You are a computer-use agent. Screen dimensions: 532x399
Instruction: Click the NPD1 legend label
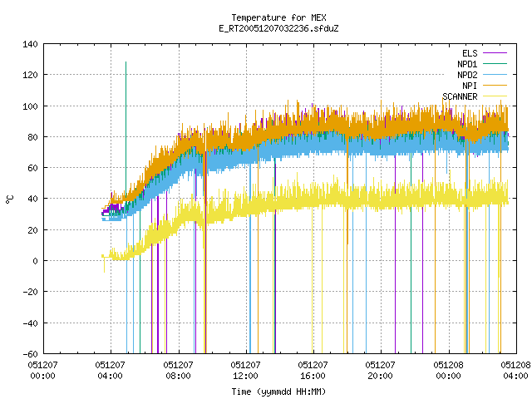coord(467,64)
